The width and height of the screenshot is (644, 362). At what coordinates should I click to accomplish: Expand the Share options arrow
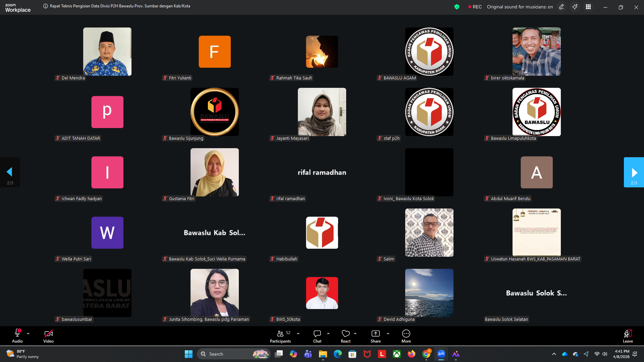[388, 334]
